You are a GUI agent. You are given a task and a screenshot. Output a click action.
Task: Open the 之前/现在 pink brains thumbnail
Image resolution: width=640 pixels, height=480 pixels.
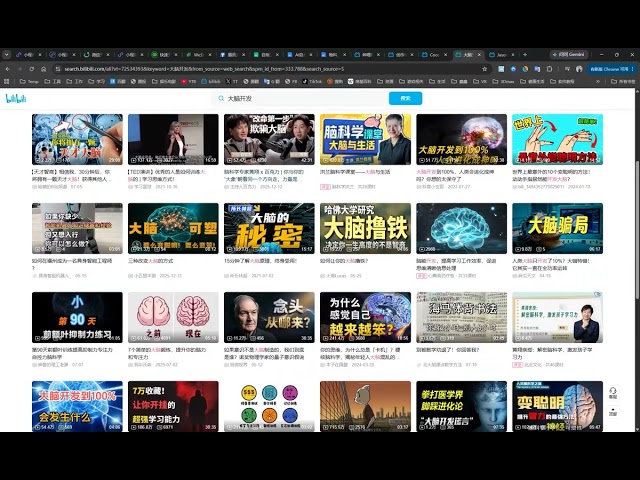(x=173, y=318)
